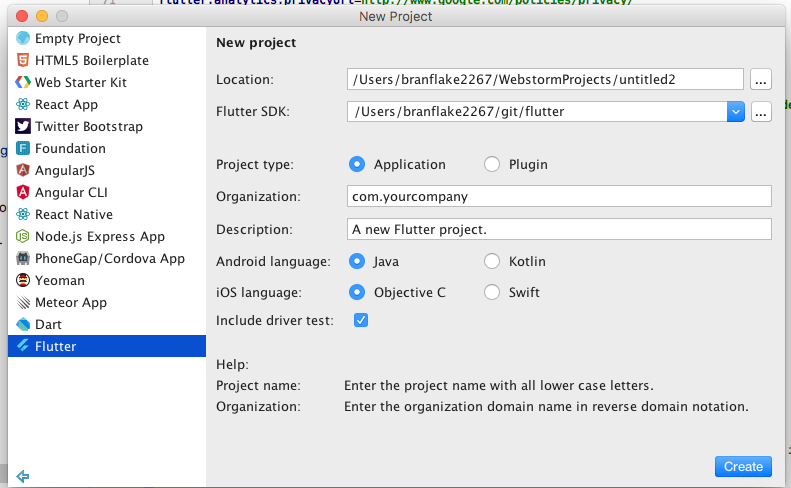Select the Node.js Express App icon
This screenshot has height=488, width=791.
(23, 236)
